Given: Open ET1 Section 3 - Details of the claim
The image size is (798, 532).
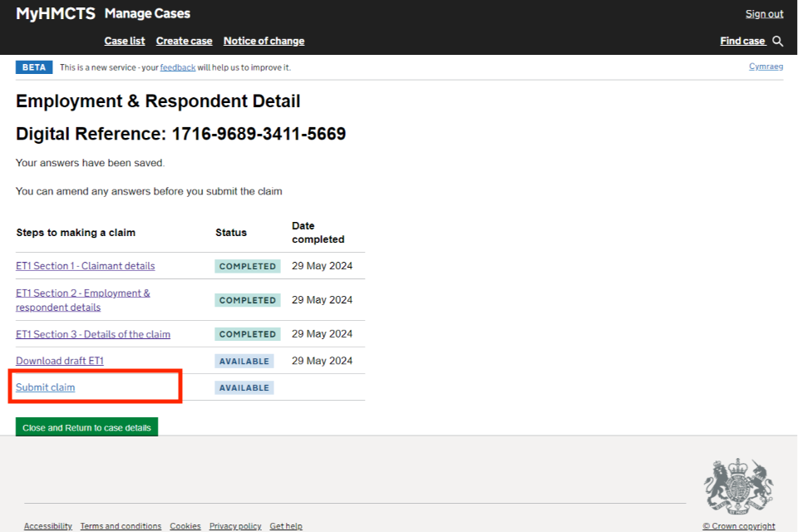Looking at the screenshot, I should [x=93, y=334].
